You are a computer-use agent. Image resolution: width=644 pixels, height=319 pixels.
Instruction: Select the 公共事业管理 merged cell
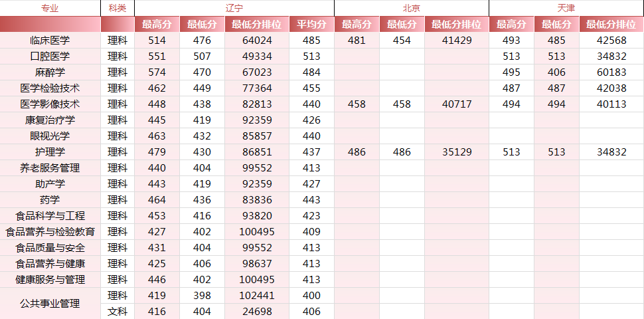click(50, 304)
